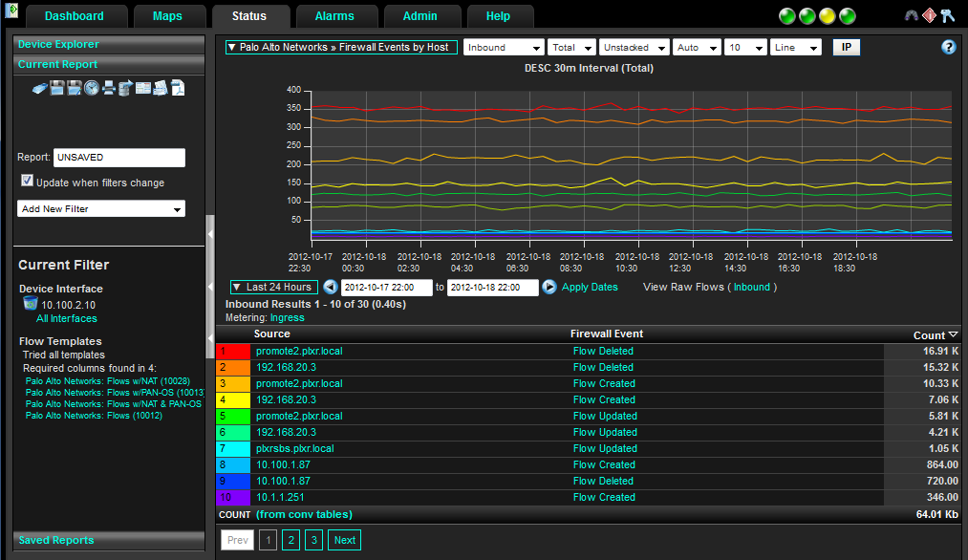Click the binoculars search icon
968x560 pixels.
click(910, 16)
